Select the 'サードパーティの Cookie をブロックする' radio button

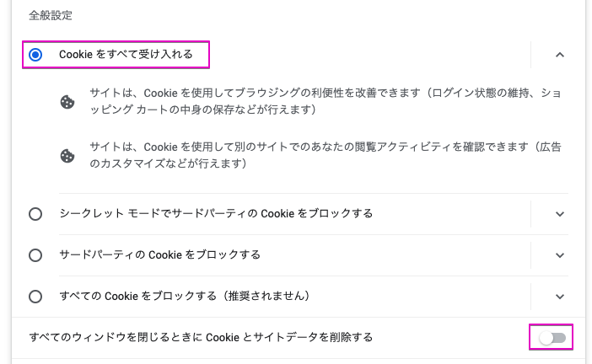(35, 255)
